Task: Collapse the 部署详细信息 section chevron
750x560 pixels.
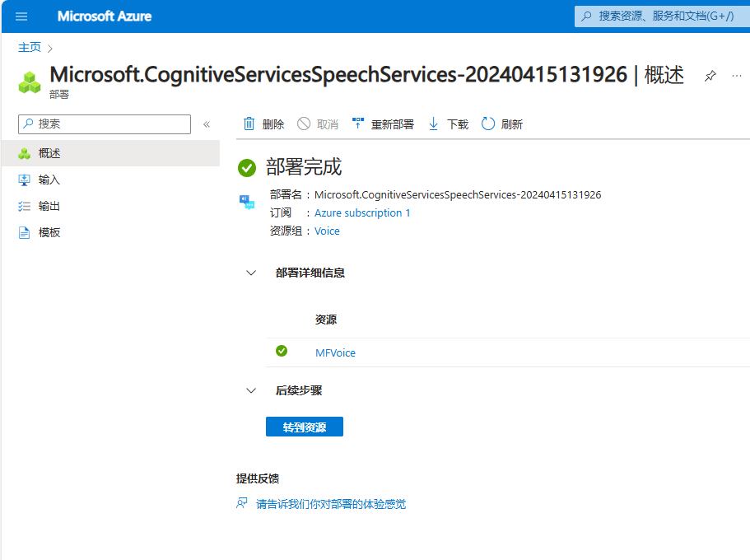Action: [251, 273]
